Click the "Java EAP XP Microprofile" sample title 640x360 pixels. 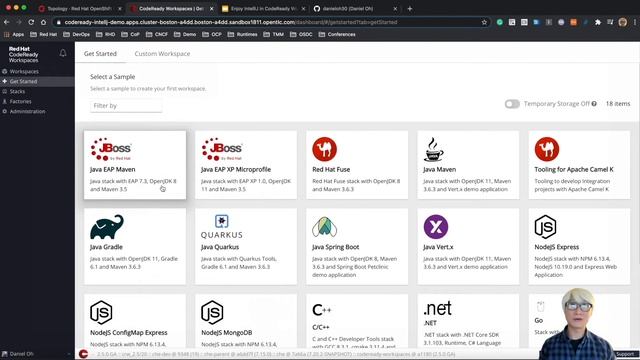[236, 169]
